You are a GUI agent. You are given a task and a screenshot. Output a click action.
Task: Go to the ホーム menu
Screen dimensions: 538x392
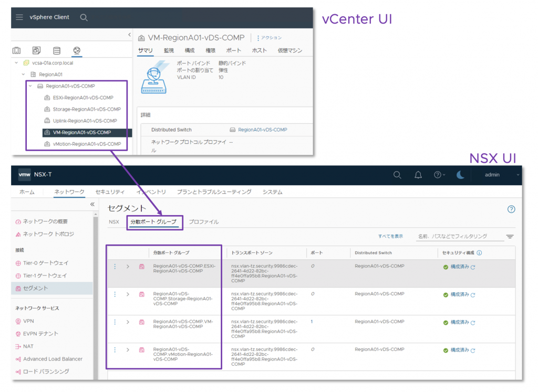tap(27, 192)
